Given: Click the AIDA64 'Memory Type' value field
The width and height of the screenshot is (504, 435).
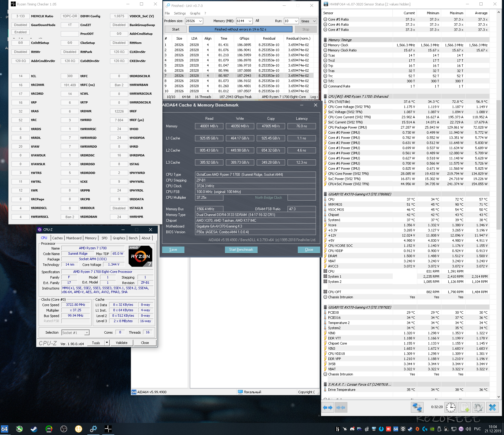Looking at the screenshot, I should point(255,215).
